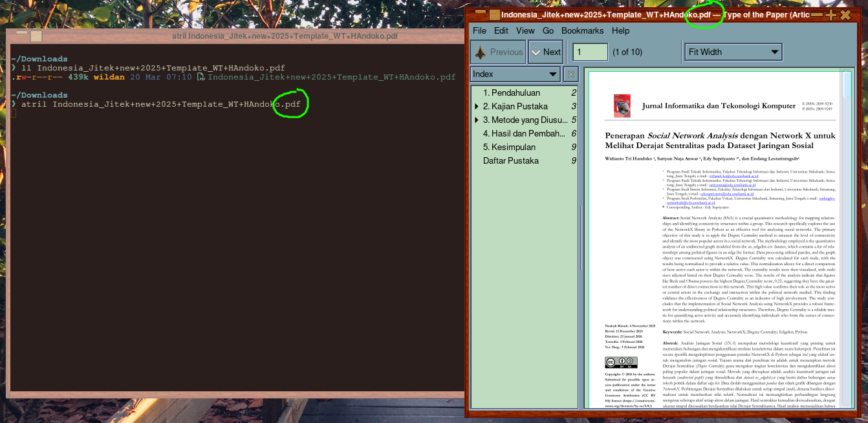Open the Bookmarks menu
Image resolution: width=868 pixels, height=423 pixels.
[x=582, y=30]
